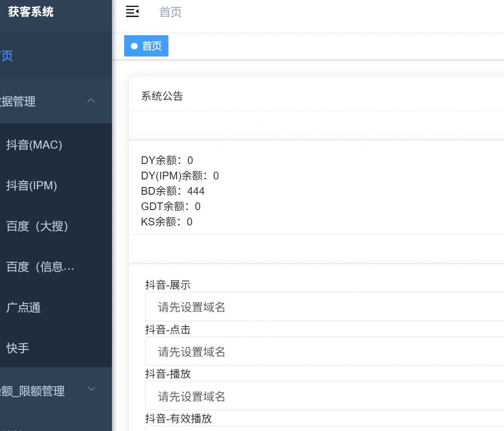
Task: Switch to the blue 首页 tab
Action: 146,46
